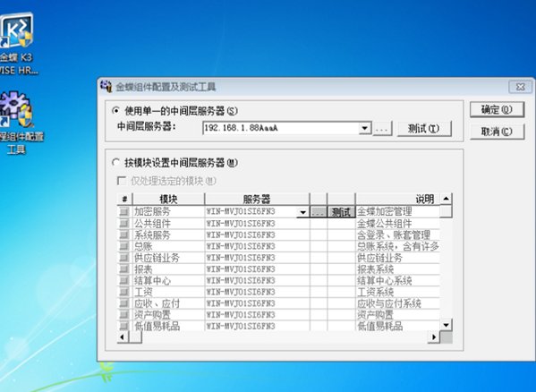Confirm with the 确定(O) button
The width and height of the screenshot is (536, 392).
click(497, 110)
